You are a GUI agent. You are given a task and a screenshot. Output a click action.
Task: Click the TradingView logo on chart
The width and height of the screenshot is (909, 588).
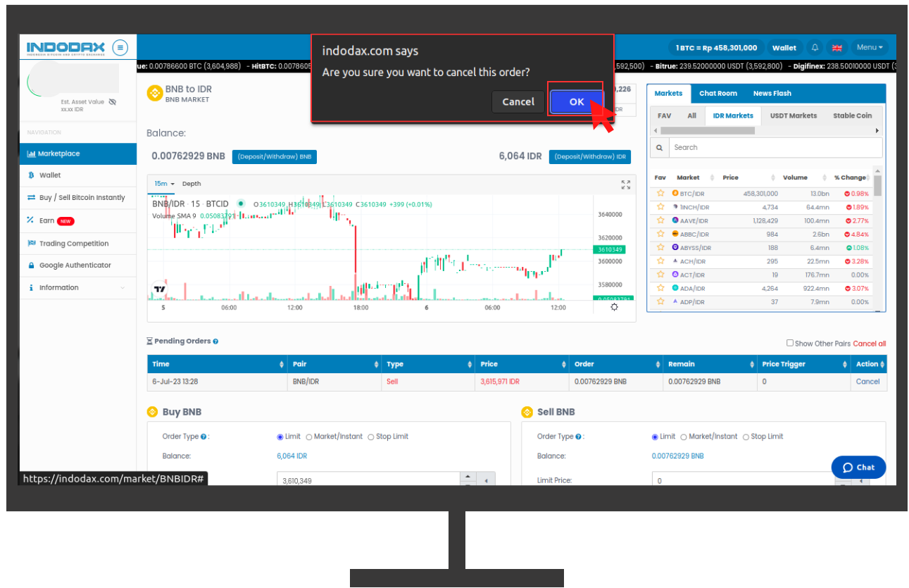160,288
